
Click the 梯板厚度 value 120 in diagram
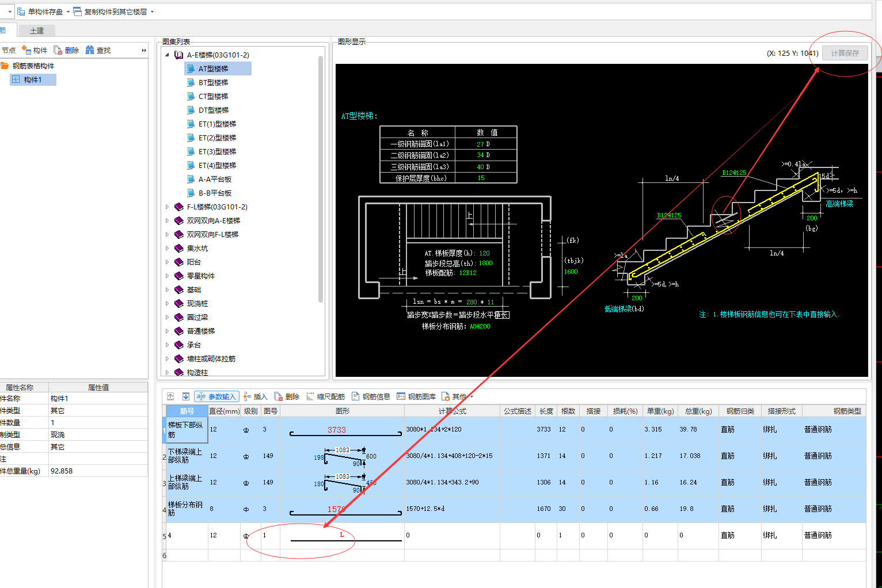point(484,253)
